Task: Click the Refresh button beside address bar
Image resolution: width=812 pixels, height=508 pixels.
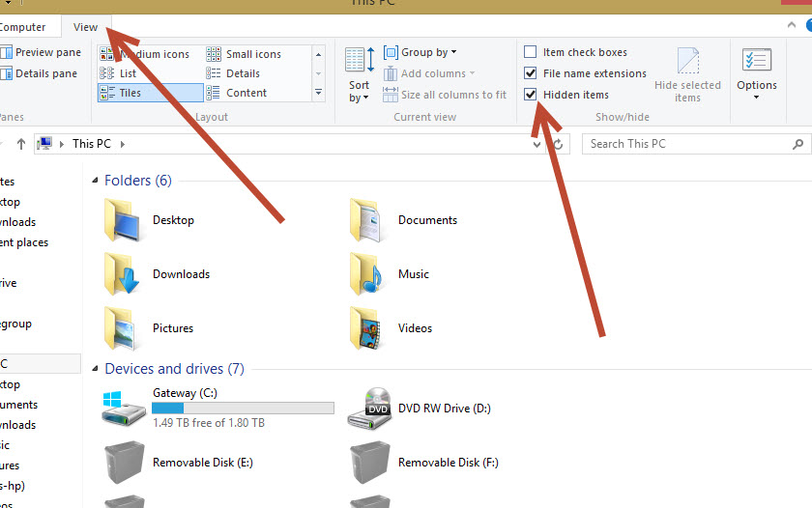Action: [x=558, y=144]
